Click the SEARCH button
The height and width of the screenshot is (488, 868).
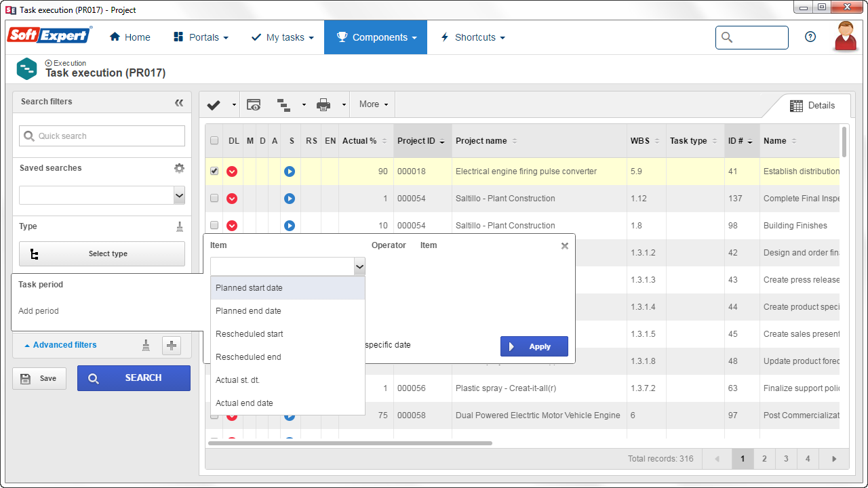pyautogui.click(x=134, y=378)
